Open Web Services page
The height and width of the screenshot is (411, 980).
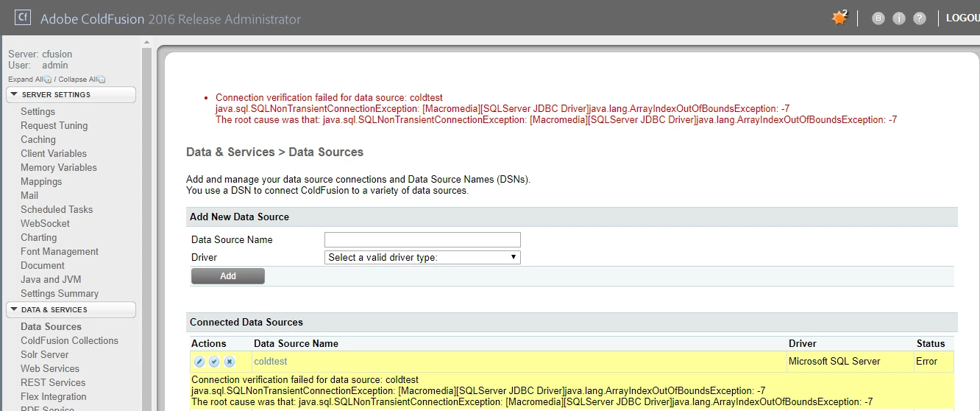[50, 369]
